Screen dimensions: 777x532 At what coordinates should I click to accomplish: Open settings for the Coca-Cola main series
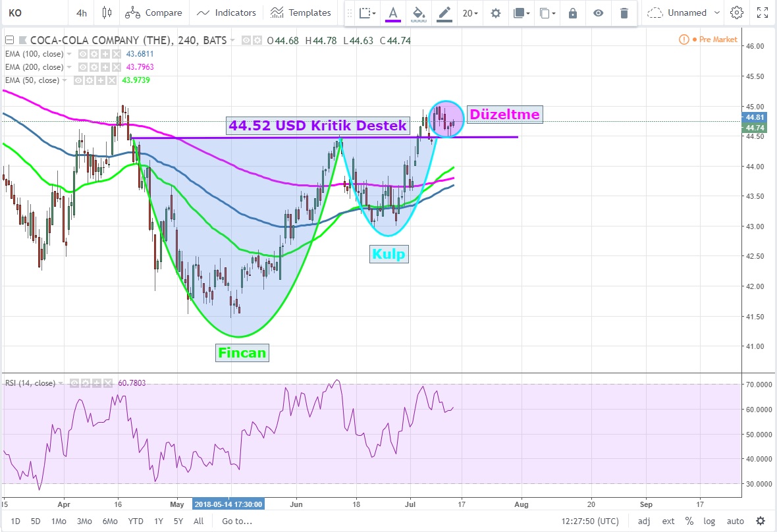pos(257,40)
